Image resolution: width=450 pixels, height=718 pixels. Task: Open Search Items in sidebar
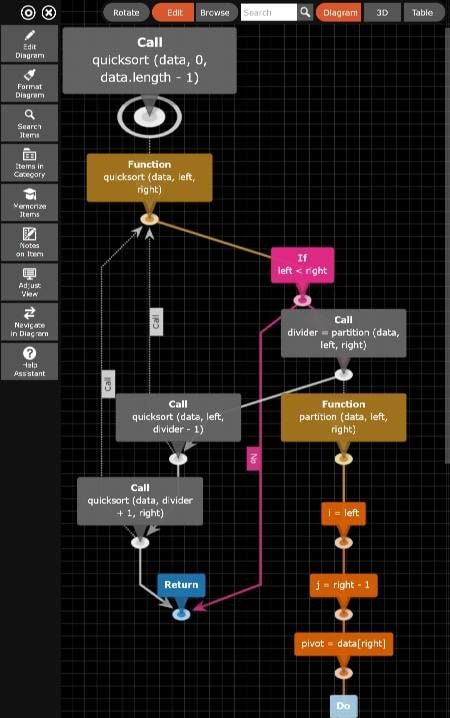pyautogui.click(x=30, y=124)
